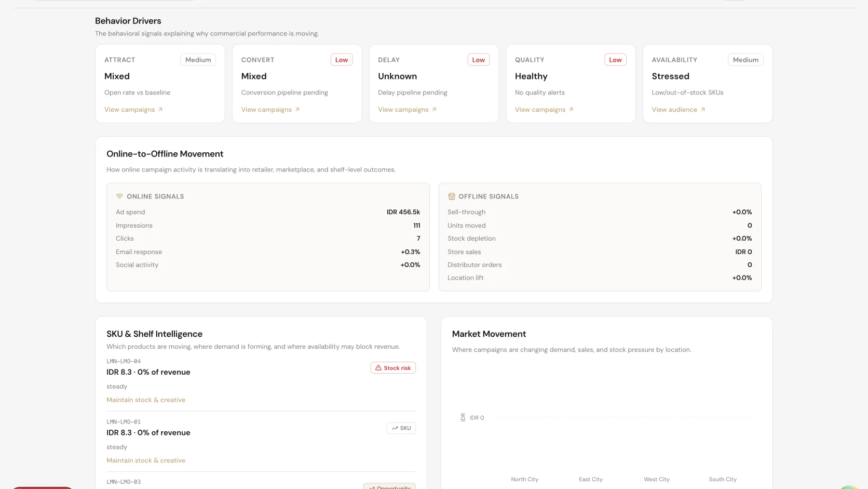The width and height of the screenshot is (868, 489).
Task: Click trend arrow icon in SKU badge
Action: point(395,428)
